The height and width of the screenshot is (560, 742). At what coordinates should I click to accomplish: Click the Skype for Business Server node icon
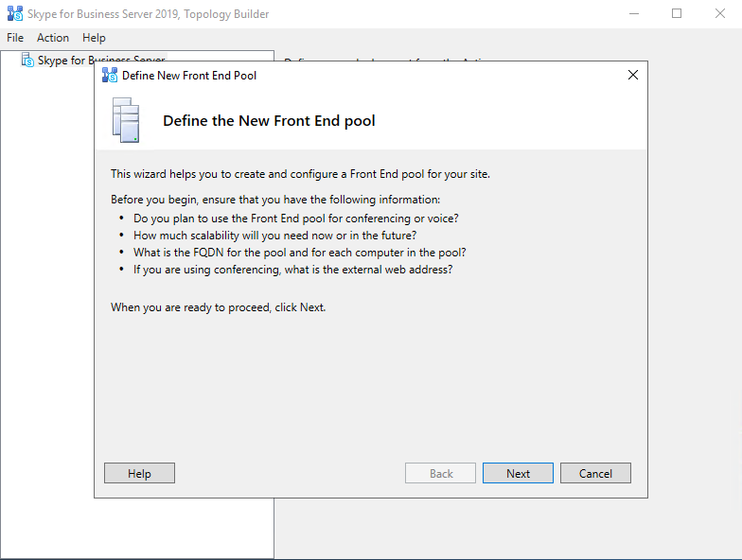click(27, 60)
